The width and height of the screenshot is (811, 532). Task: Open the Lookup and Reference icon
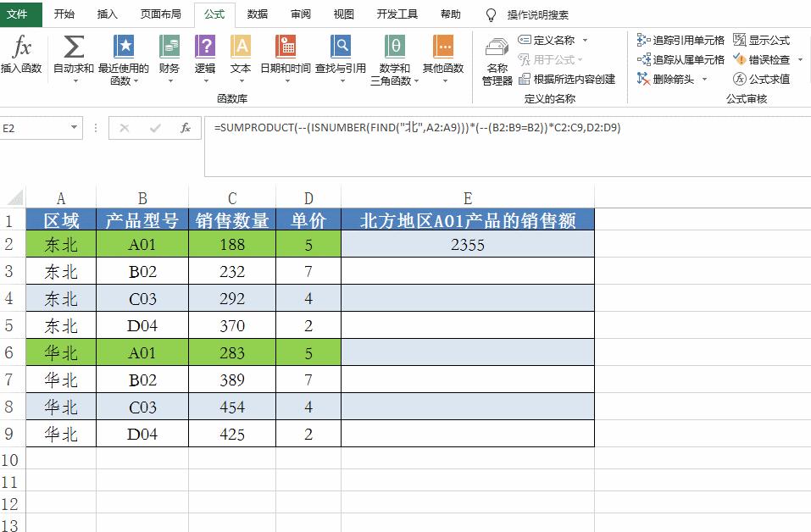pyautogui.click(x=339, y=47)
